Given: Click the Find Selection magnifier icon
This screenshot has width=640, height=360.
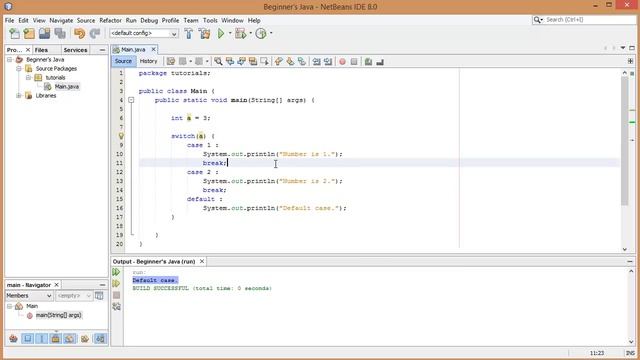Looking at the screenshot, I should (218, 62).
